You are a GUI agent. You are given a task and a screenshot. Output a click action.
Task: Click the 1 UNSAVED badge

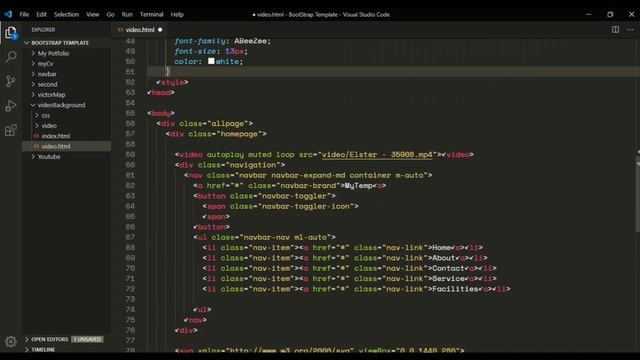[88, 339]
